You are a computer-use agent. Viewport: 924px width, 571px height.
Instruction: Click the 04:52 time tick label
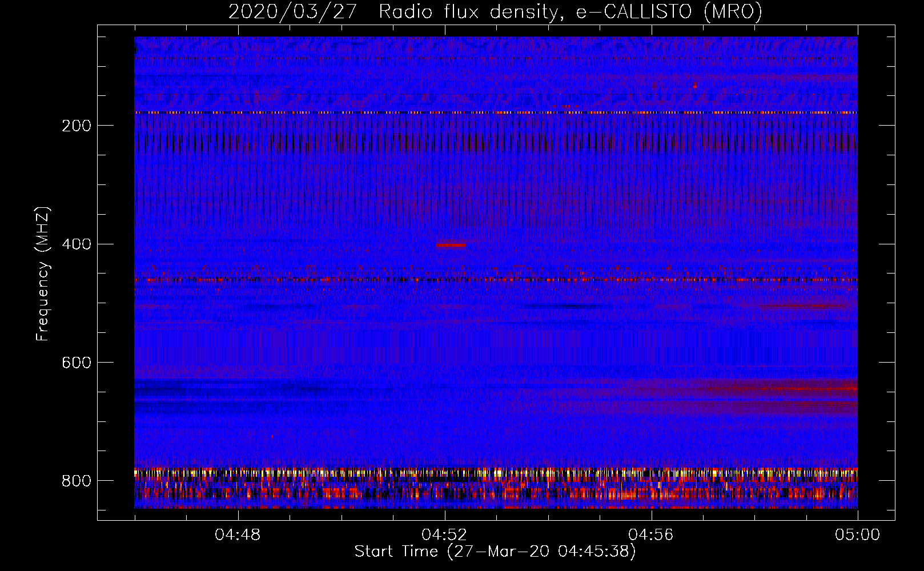[x=444, y=535]
